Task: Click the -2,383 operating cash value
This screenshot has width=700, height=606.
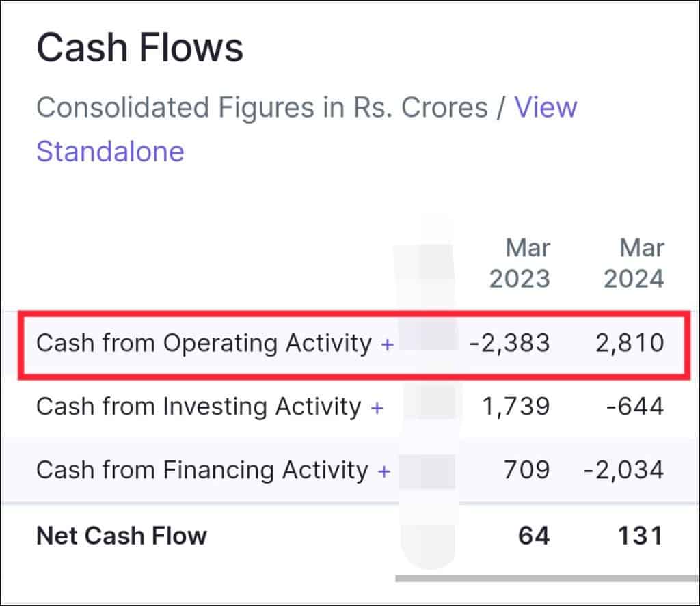Action: (509, 343)
